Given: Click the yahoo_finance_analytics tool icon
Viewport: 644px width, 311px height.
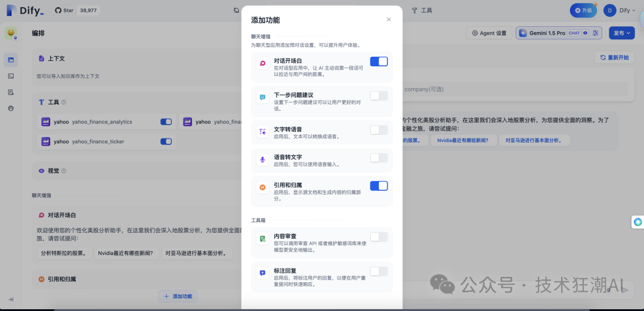Looking at the screenshot, I should coord(46,122).
